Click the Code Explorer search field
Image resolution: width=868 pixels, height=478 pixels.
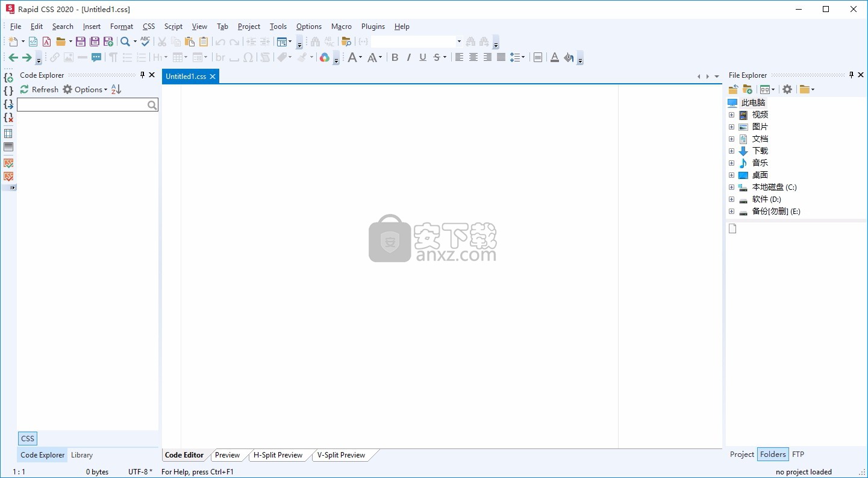point(87,105)
